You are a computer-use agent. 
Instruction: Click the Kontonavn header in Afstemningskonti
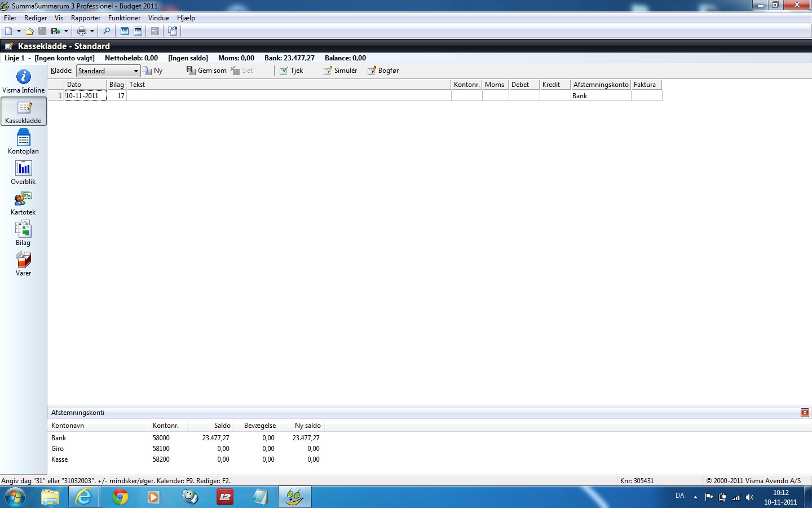point(99,426)
